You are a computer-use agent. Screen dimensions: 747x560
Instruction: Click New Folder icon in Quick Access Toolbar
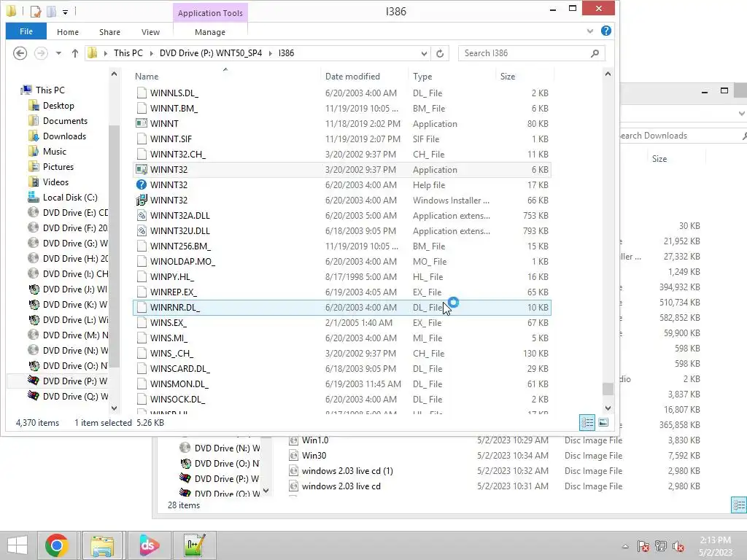(52, 11)
